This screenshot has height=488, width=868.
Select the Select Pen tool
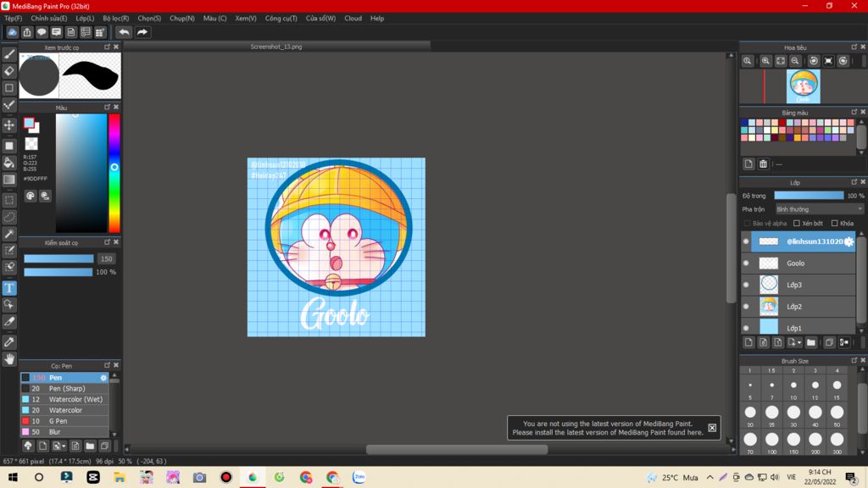[x=9, y=251]
